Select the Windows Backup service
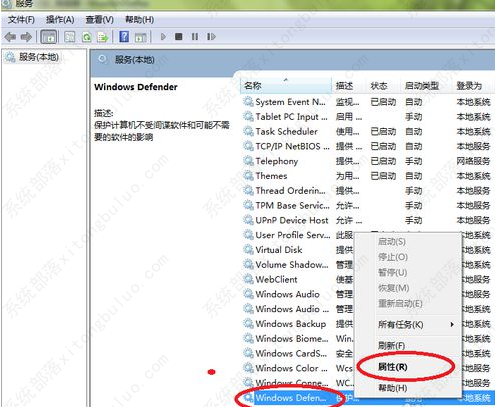The height and width of the screenshot is (407, 495). [291, 324]
